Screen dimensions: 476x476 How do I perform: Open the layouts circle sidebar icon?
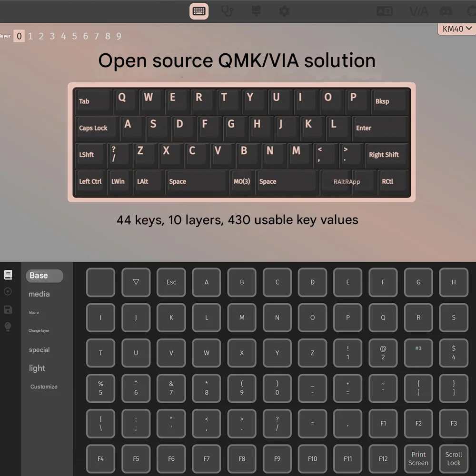[8, 291]
